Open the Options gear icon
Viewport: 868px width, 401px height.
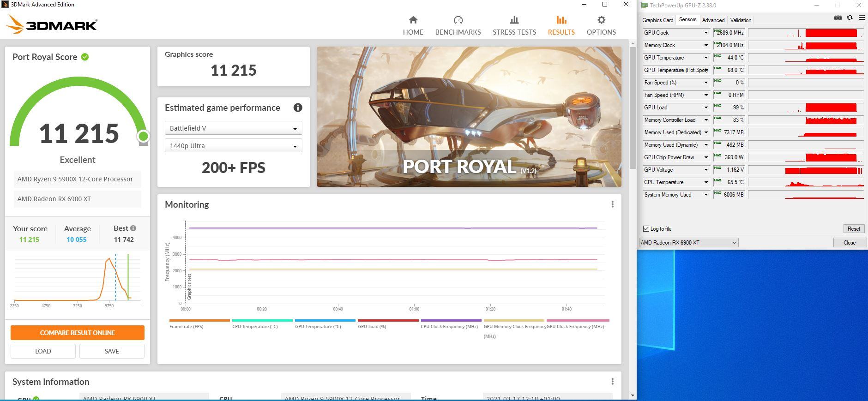[601, 20]
